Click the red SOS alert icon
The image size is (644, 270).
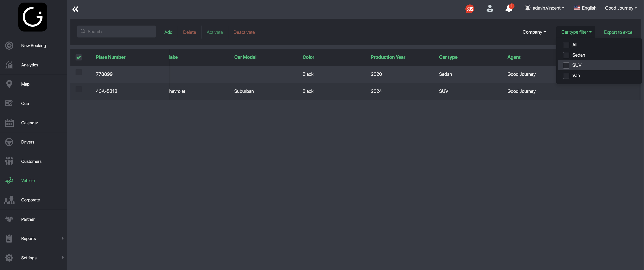(x=469, y=9)
